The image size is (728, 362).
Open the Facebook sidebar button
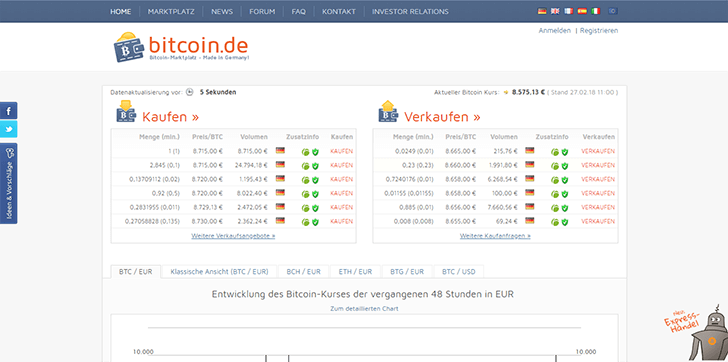tap(8, 110)
